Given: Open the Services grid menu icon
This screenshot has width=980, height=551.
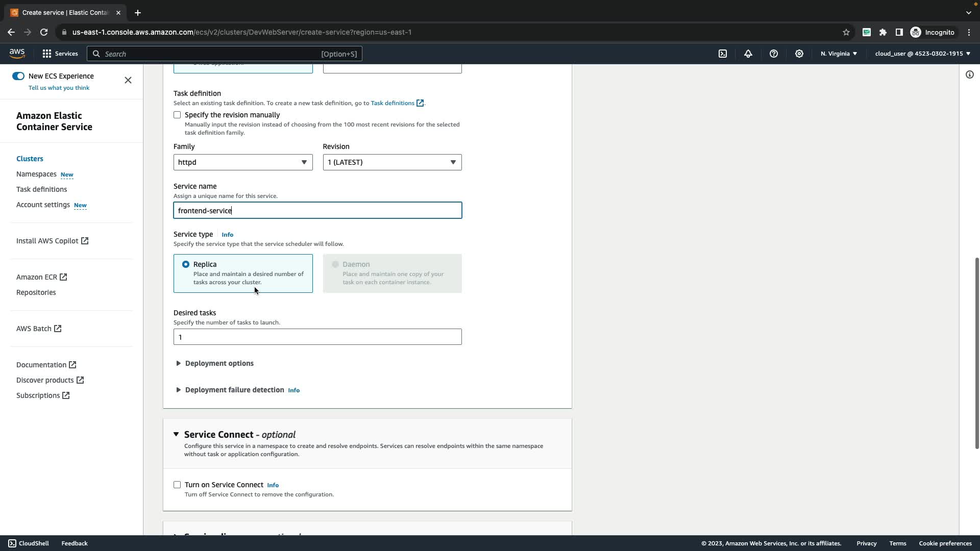Looking at the screenshot, I should coord(47,54).
